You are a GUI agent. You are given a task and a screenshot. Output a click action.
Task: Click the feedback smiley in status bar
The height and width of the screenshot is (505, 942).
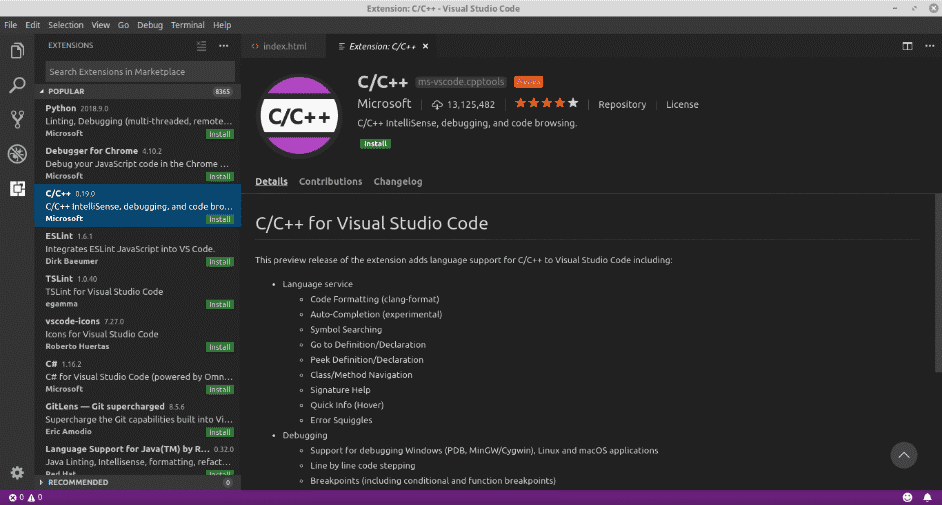pyautogui.click(x=907, y=497)
